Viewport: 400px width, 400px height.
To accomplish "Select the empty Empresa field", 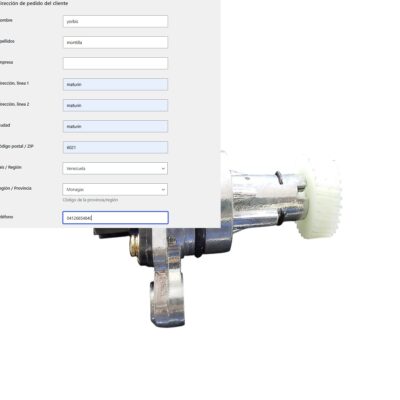I will [x=115, y=63].
